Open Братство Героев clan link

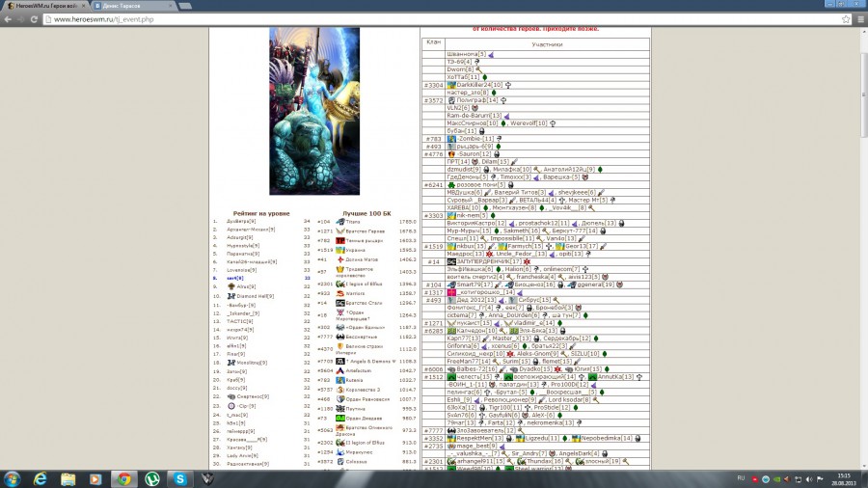[x=366, y=231]
